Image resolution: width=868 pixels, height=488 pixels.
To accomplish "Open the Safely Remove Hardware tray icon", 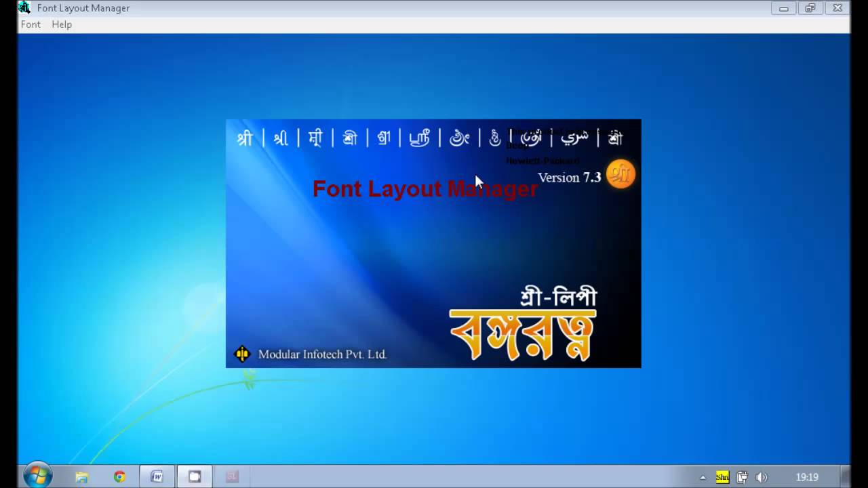I will 742,477.
